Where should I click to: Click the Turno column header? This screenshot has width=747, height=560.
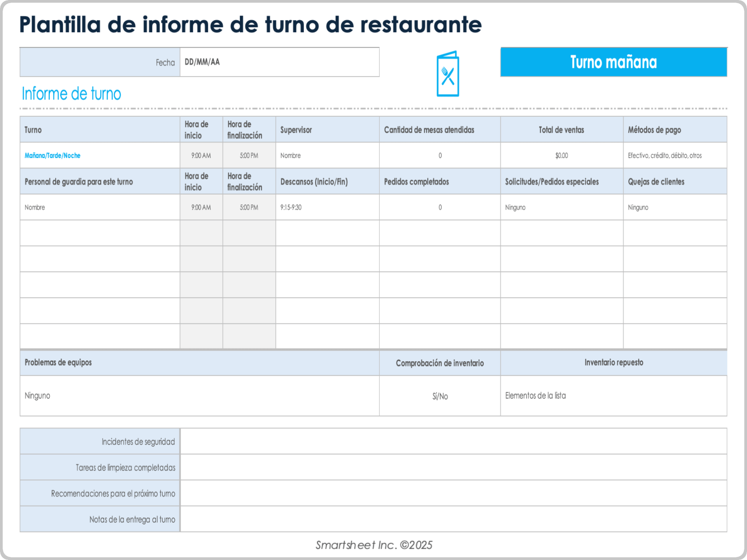[100, 130]
